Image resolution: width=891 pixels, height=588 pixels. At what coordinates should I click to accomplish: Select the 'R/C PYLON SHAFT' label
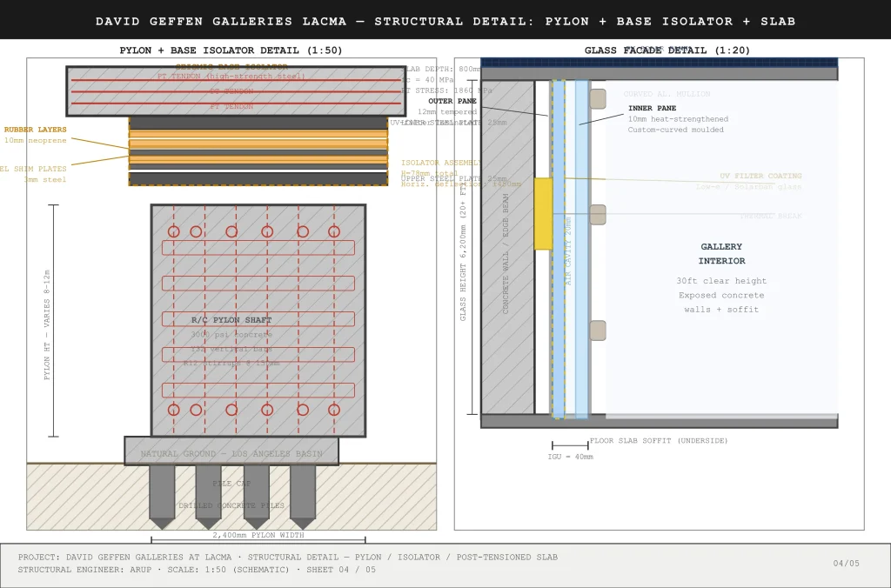(231, 320)
